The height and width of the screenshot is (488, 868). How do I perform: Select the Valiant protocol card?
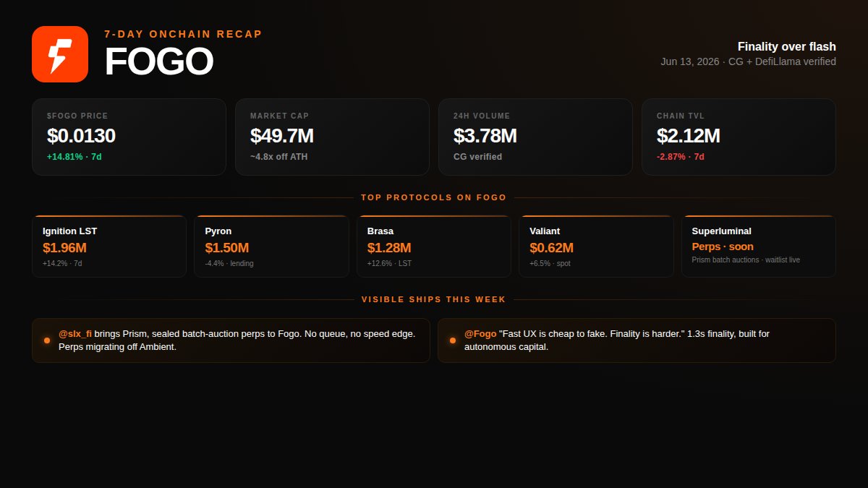(596, 247)
